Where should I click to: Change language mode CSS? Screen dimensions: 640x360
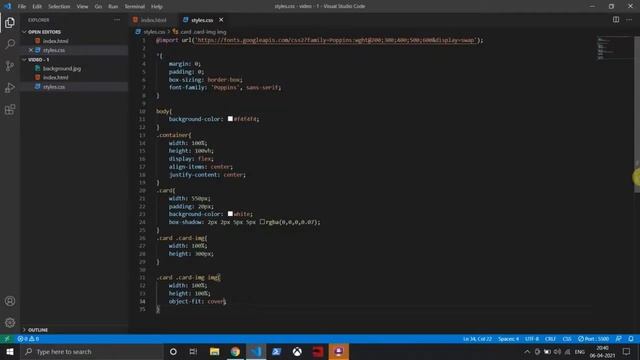click(x=567, y=339)
